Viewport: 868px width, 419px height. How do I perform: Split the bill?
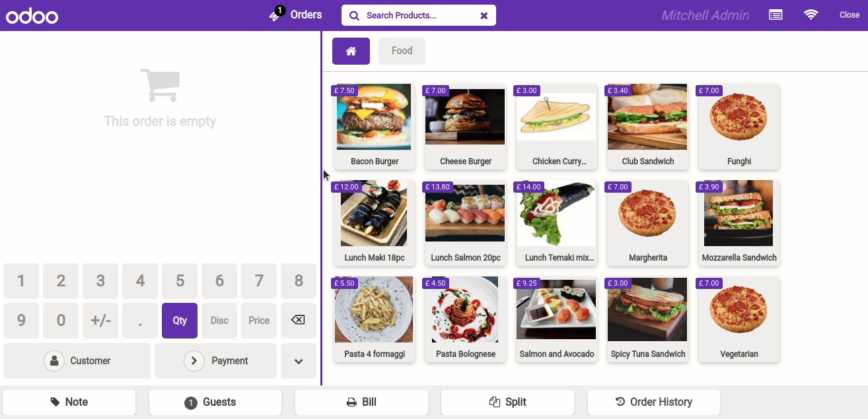point(507,402)
